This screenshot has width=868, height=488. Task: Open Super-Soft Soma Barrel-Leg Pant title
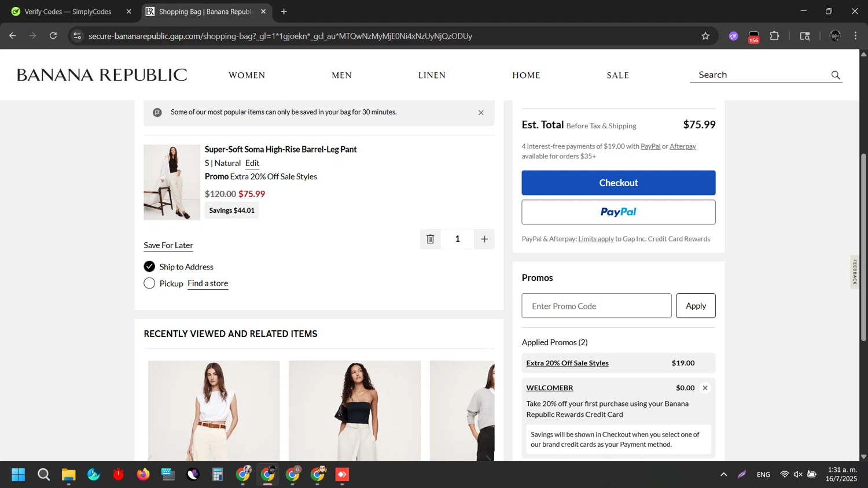[x=281, y=149]
